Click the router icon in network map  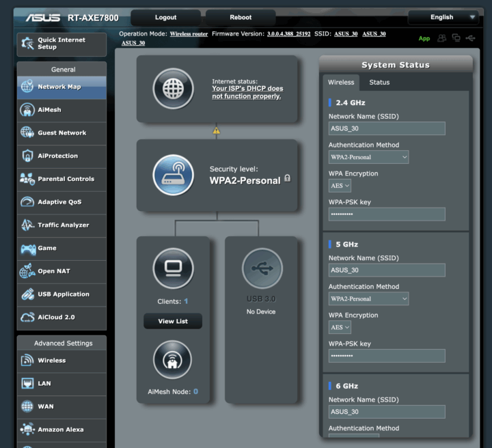click(x=173, y=175)
